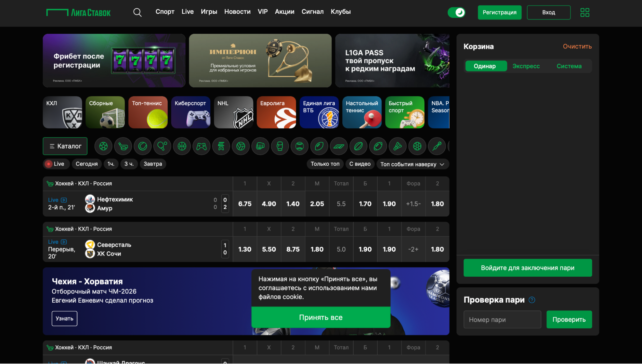Select the rugby ball icon without laces
Screen dimensions: 642x364
click(x=358, y=146)
